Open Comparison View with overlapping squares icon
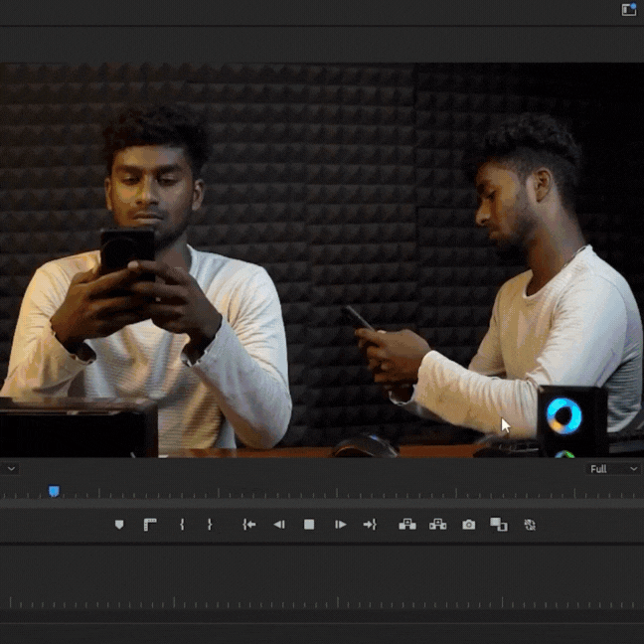The width and height of the screenshot is (644, 644). [x=499, y=525]
